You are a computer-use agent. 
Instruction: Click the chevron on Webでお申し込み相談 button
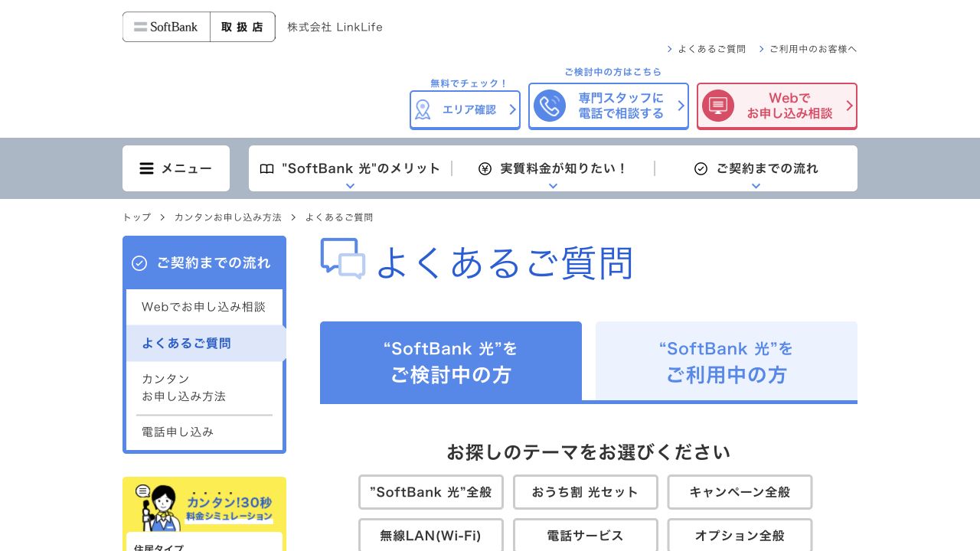point(849,106)
